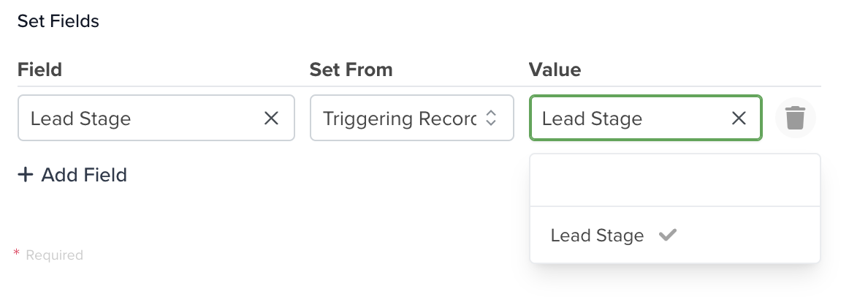The image size is (868, 297).
Task: Choose the blank option atop the dropdown
Action: (x=675, y=180)
